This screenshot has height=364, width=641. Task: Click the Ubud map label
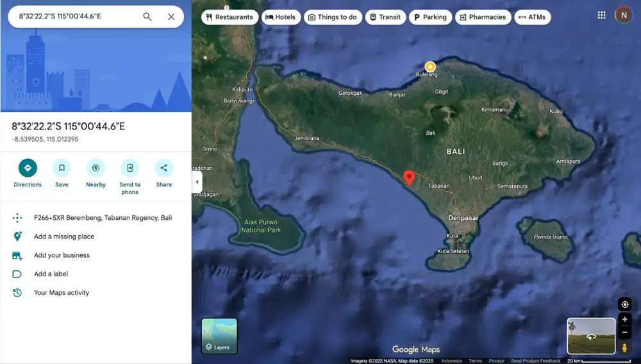click(x=476, y=178)
